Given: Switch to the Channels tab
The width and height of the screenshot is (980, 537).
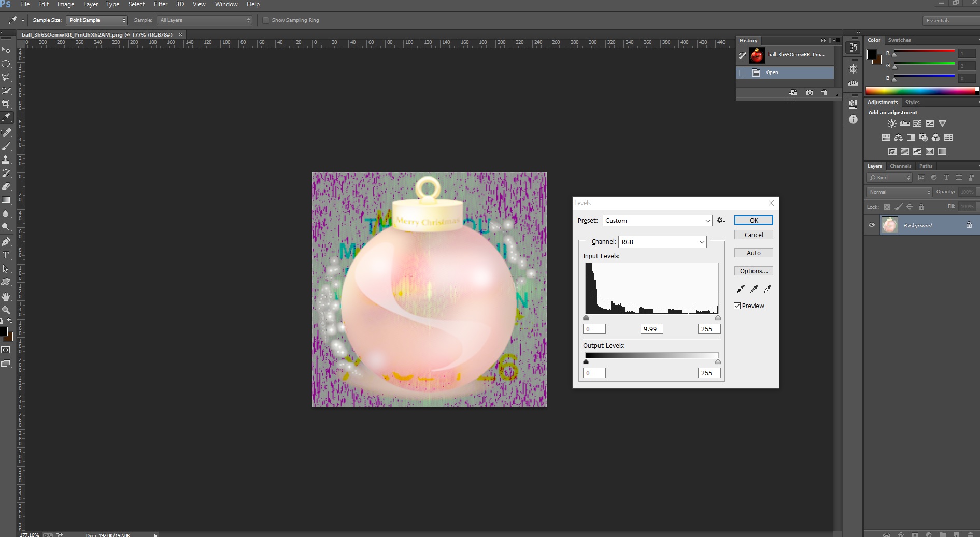Looking at the screenshot, I should (900, 166).
